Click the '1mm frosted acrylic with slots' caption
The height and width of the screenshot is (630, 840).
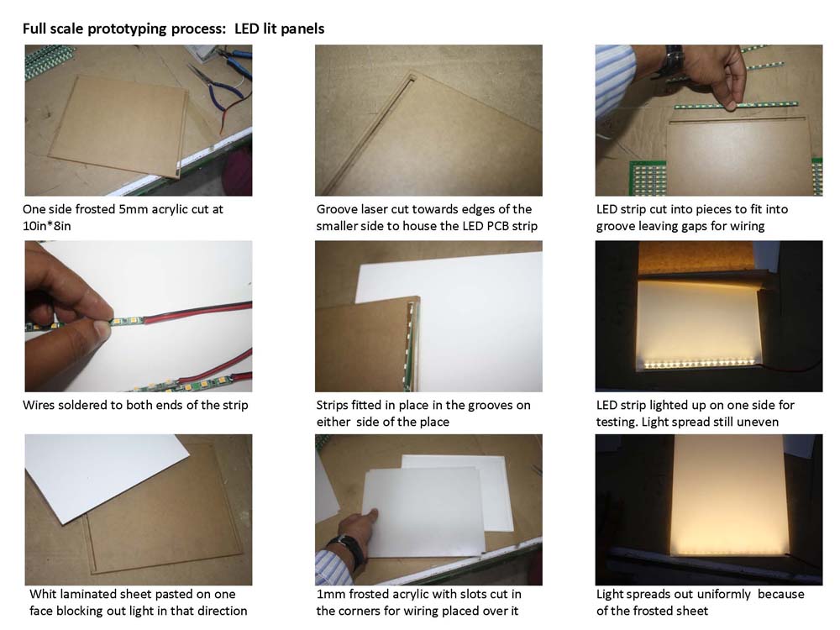pos(418,602)
